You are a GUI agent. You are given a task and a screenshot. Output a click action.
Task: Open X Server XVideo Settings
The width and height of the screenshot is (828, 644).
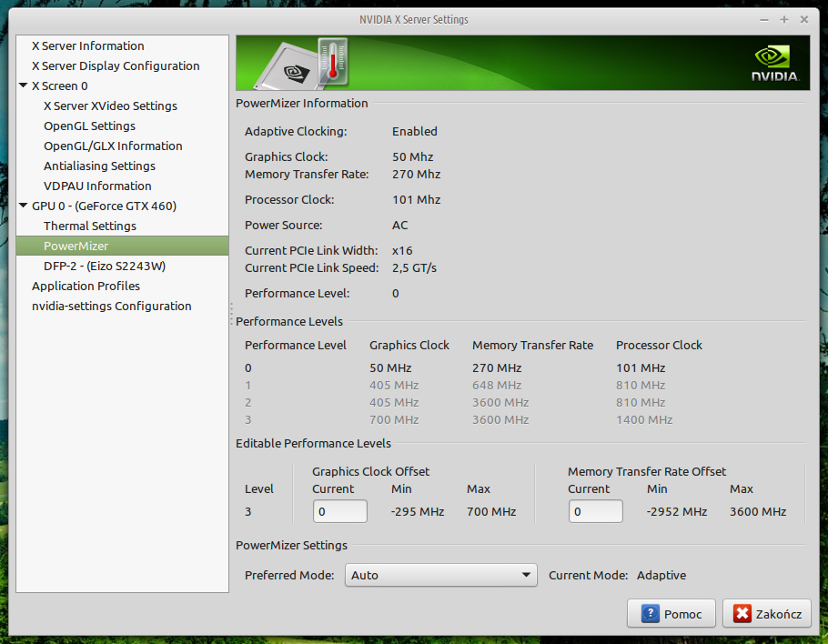pos(110,106)
